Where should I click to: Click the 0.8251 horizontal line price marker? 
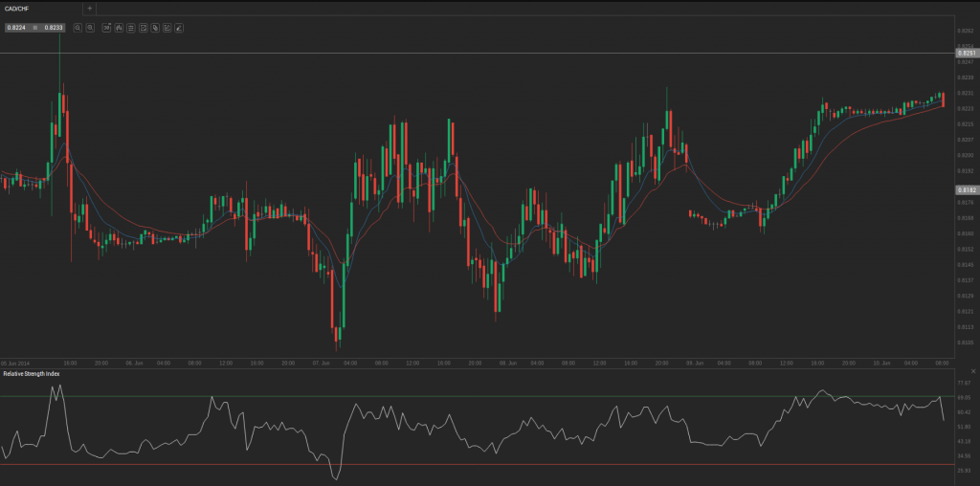coord(967,54)
